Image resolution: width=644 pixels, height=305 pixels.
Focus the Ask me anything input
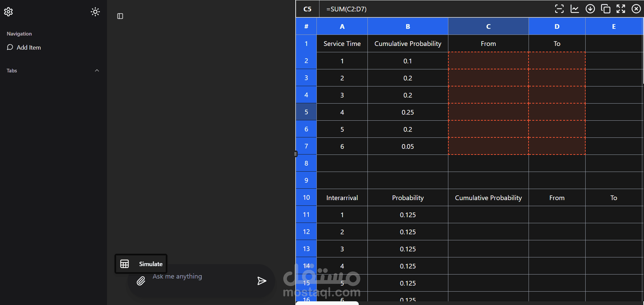201,277
